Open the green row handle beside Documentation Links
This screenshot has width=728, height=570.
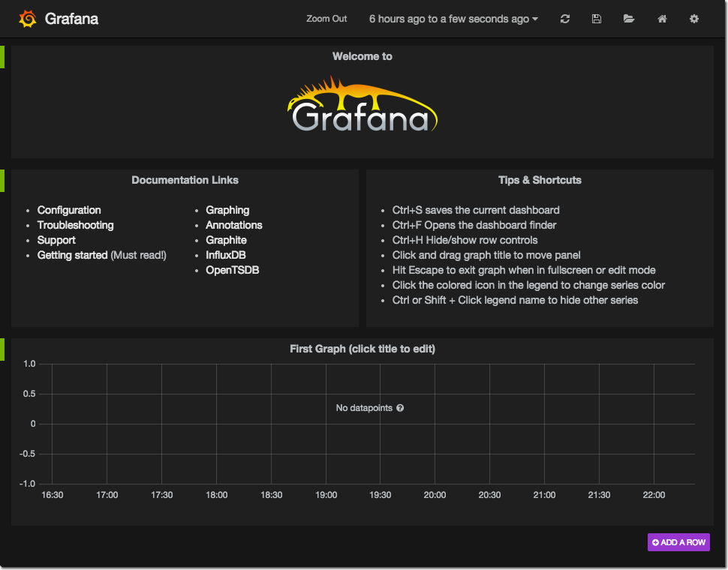click(2, 181)
